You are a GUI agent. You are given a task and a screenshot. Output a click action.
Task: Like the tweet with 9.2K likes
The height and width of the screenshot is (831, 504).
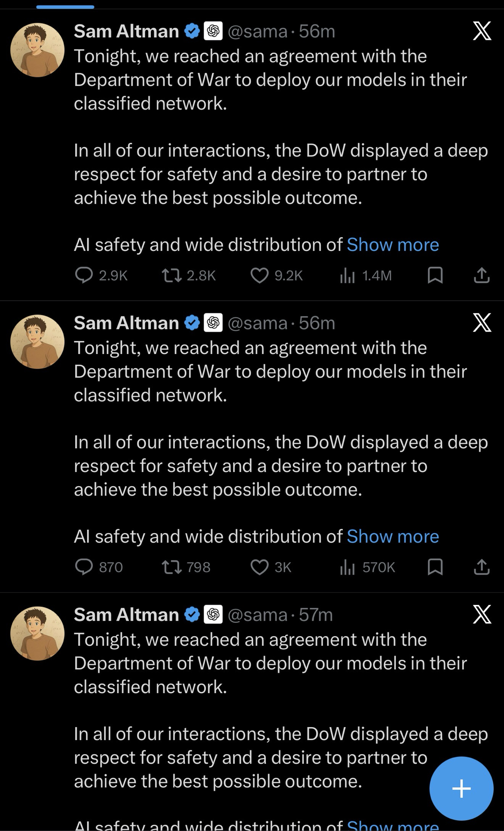(260, 275)
